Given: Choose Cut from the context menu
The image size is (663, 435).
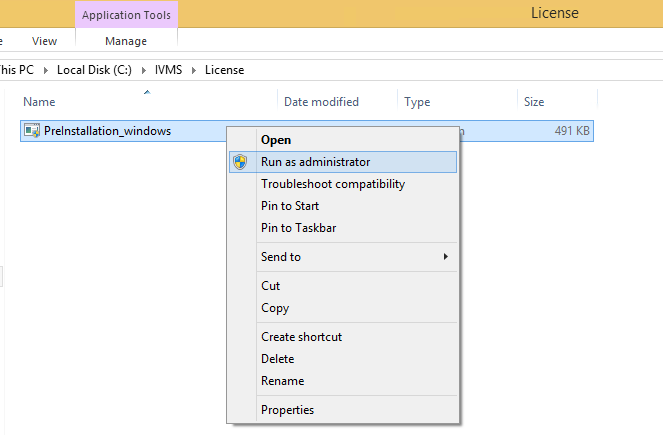Looking at the screenshot, I should pyautogui.click(x=343, y=286).
